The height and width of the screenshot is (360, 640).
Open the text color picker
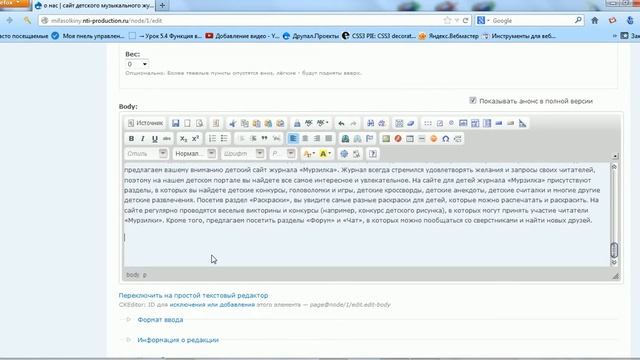tap(309, 154)
